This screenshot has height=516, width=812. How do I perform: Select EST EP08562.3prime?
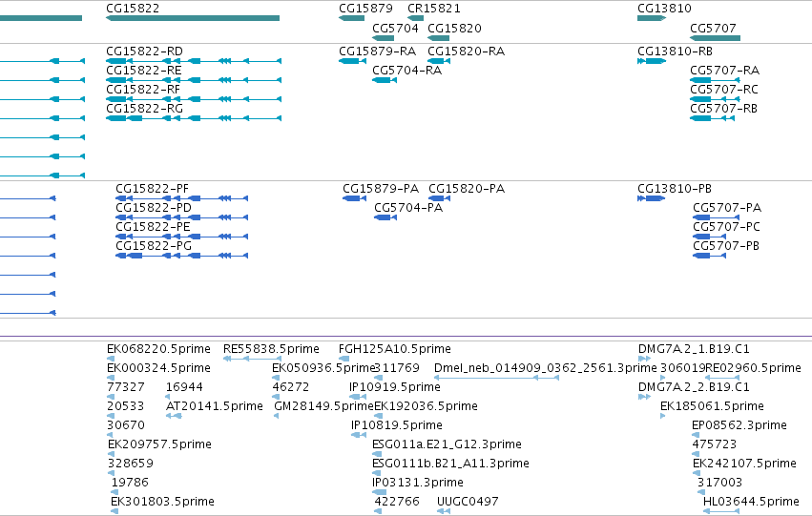[x=696, y=435]
